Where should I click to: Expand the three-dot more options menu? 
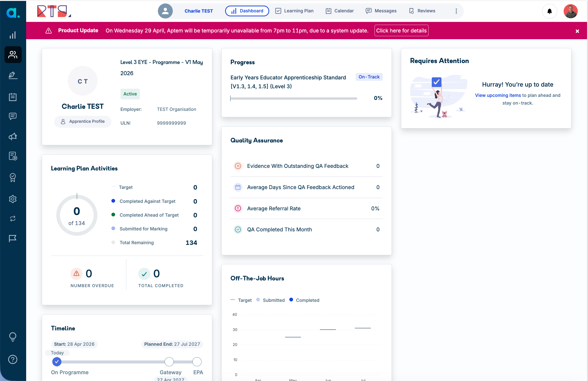tap(456, 11)
